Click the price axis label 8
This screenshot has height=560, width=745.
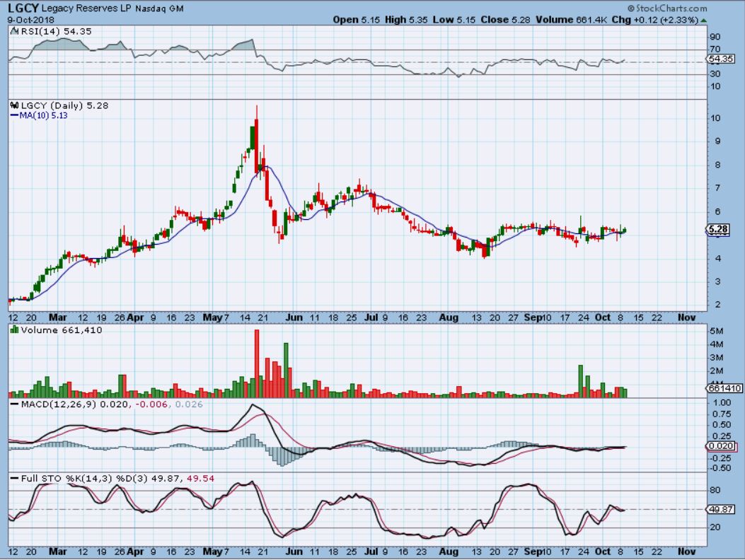(x=717, y=165)
